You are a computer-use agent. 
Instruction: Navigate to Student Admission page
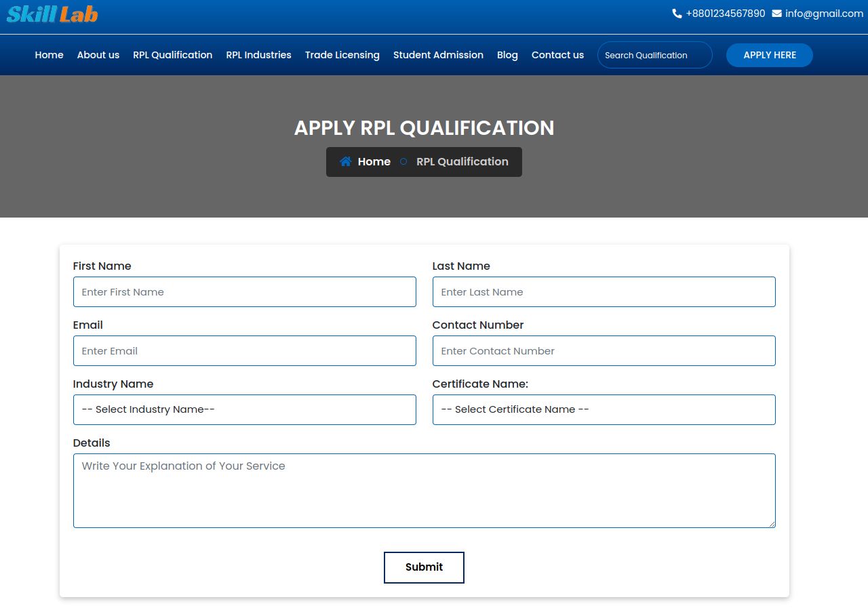click(x=438, y=55)
